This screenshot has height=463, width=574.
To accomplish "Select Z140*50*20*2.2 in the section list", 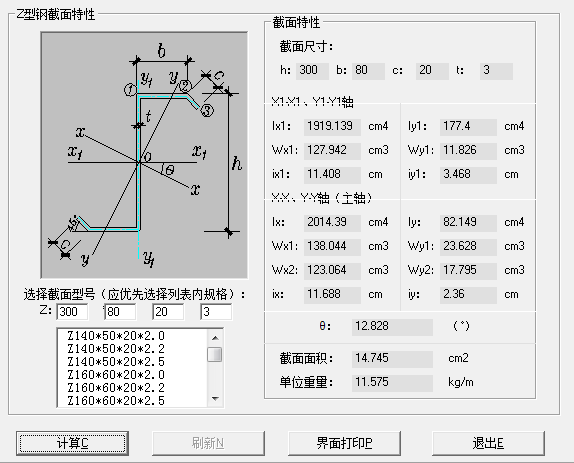I will click(116, 348).
